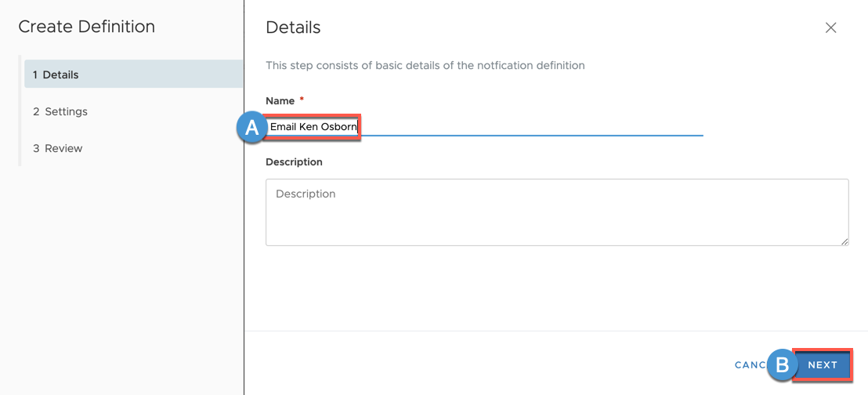Screen dimensions: 868x395
Task: Click the basic details step explanation text
Action: click(425, 65)
